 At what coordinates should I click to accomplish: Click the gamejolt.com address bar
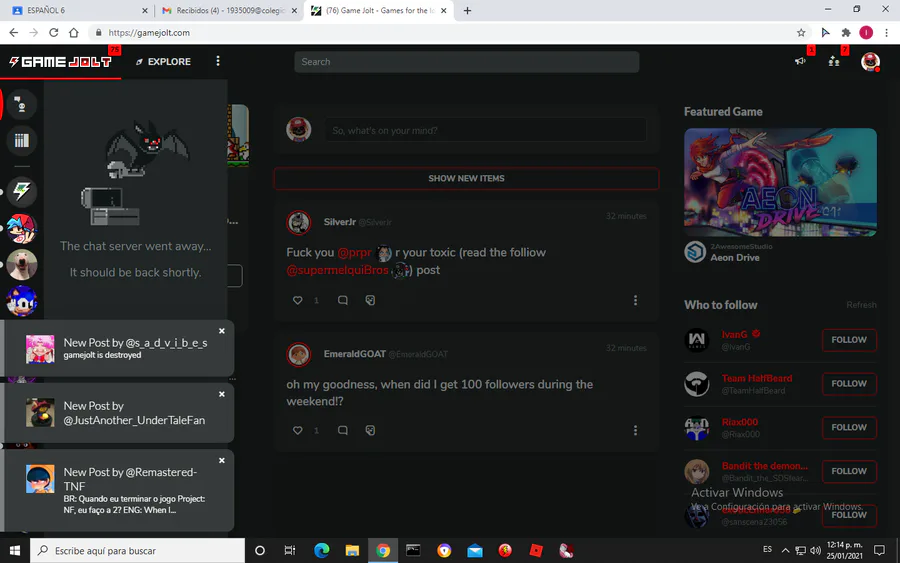[448, 33]
